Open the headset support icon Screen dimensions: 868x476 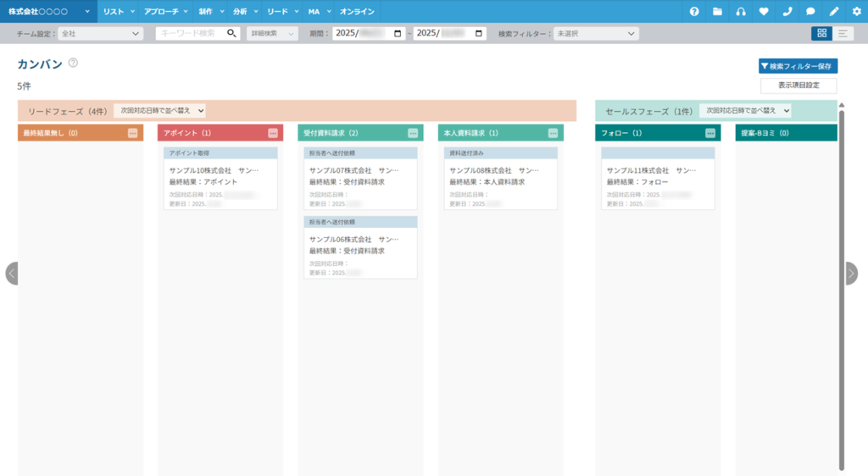[741, 11]
